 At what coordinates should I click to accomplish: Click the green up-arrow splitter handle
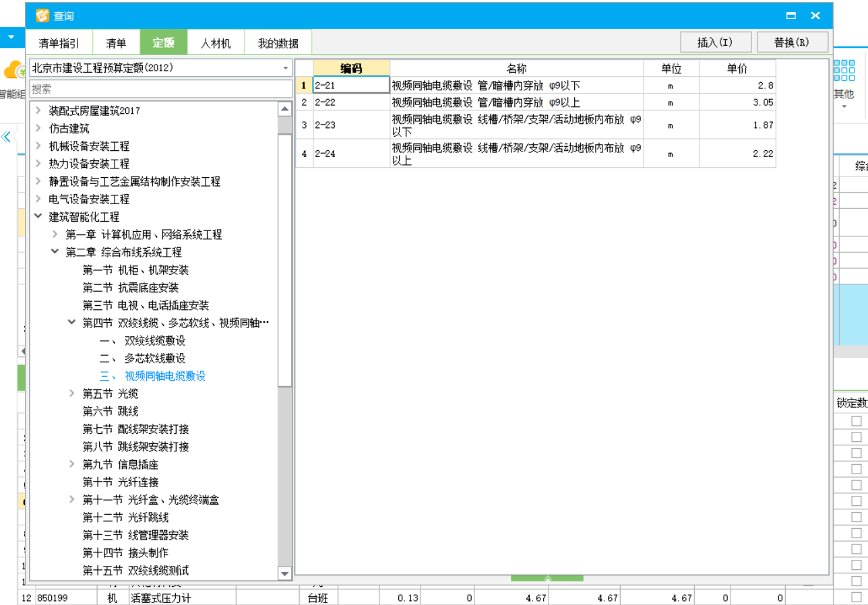click(547, 578)
